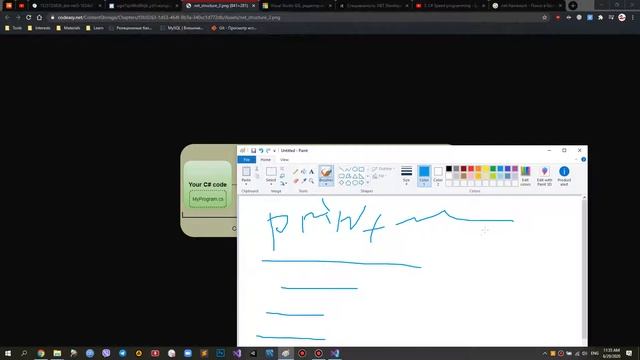Click the ENG language indicator
The image size is (640, 360).
pyautogui.click(x=595, y=353)
